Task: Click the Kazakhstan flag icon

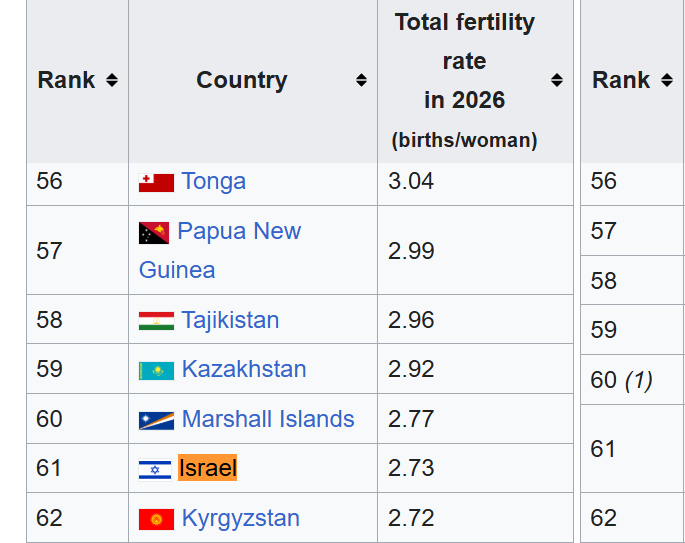Action: [156, 371]
